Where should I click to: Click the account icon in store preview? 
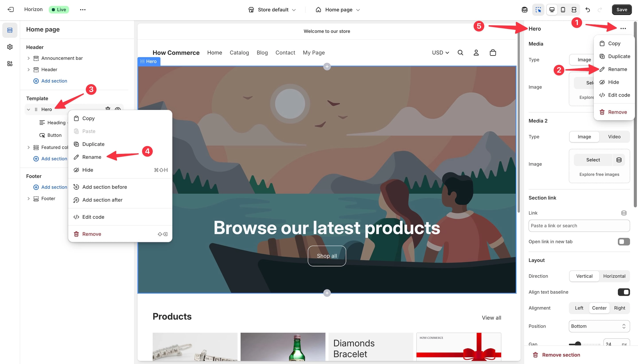coord(476,52)
